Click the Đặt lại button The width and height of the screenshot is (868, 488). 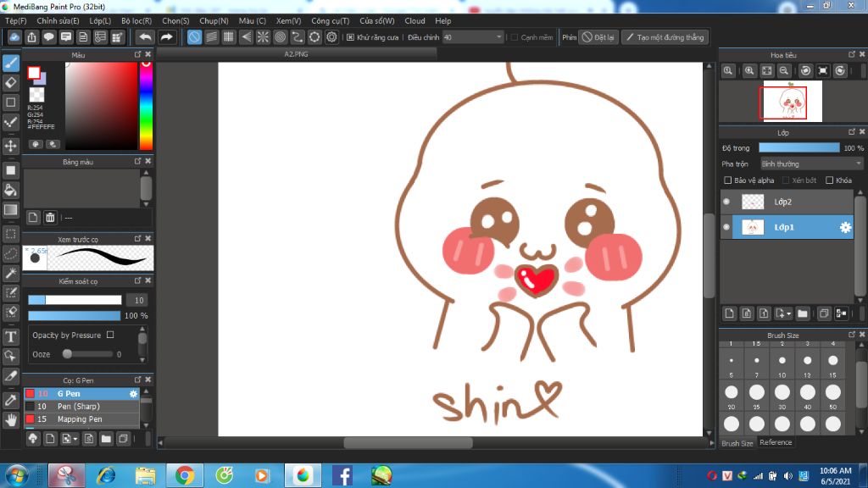click(x=598, y=37)
